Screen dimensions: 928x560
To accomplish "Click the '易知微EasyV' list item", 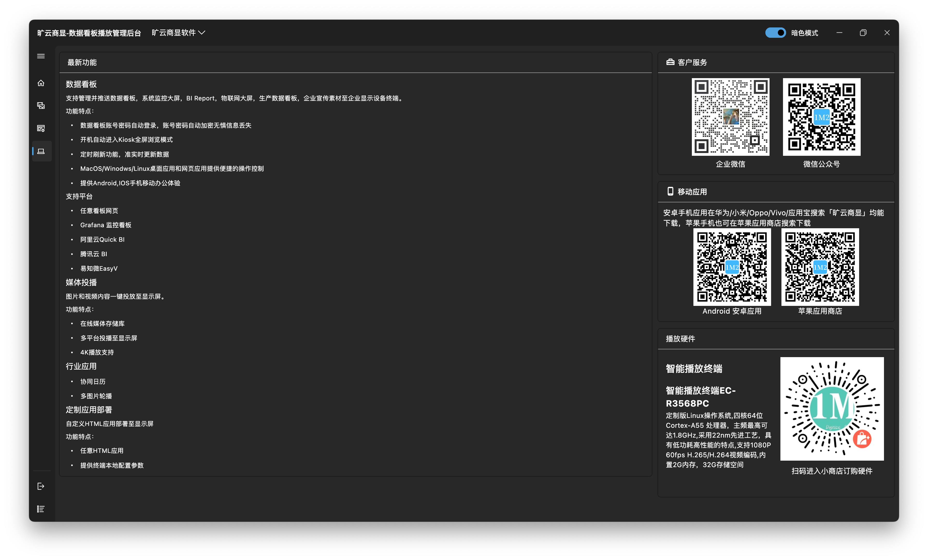I will pos(99,268).
